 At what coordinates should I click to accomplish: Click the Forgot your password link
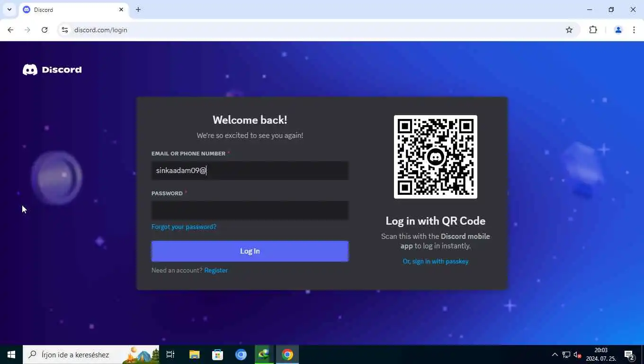184,227
